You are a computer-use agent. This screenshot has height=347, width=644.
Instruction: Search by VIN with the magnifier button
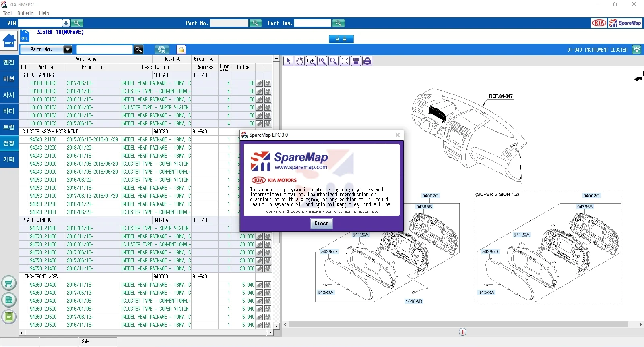77,23
